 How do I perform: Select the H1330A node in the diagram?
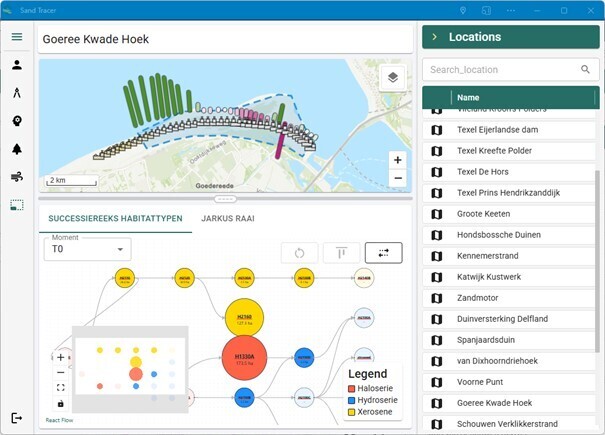coord(244,358)
